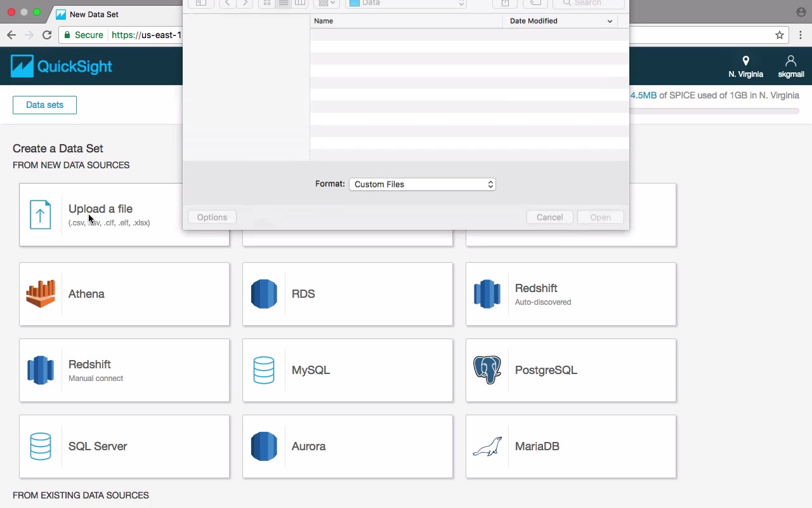Click the file dialog tags icon
The image size is (812, 508).
[535, 3]
